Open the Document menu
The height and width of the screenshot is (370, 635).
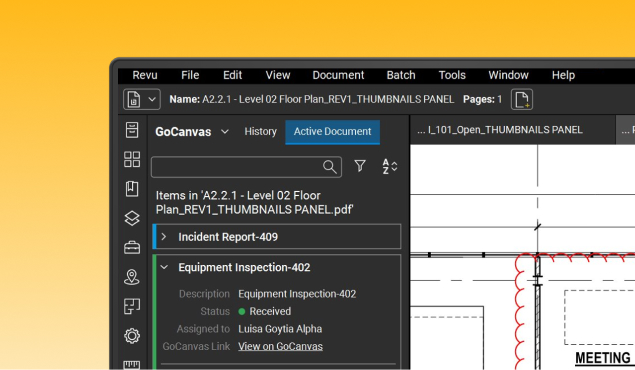click(x=338, y=75)
